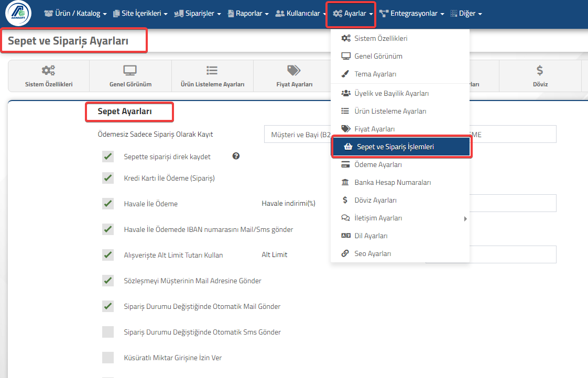Open the Ürün / Katalog menu
588x378 pixels.
pyautogui.click(x=75, y=14)
